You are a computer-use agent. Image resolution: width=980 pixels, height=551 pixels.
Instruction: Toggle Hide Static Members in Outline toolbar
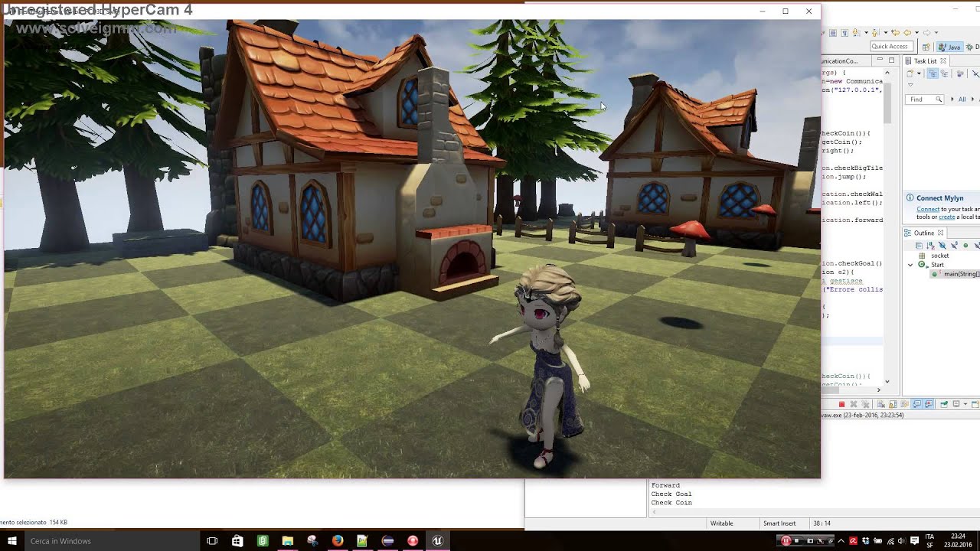954,246
